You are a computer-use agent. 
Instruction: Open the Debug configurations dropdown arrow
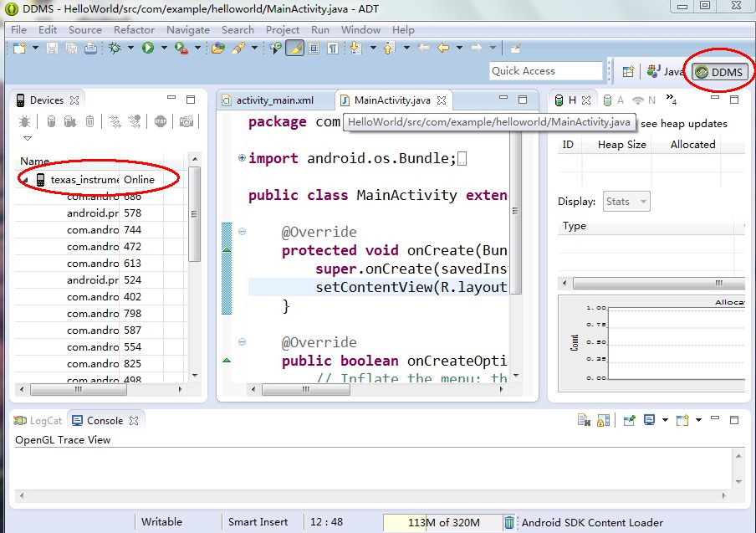click(x=130, y=48)
